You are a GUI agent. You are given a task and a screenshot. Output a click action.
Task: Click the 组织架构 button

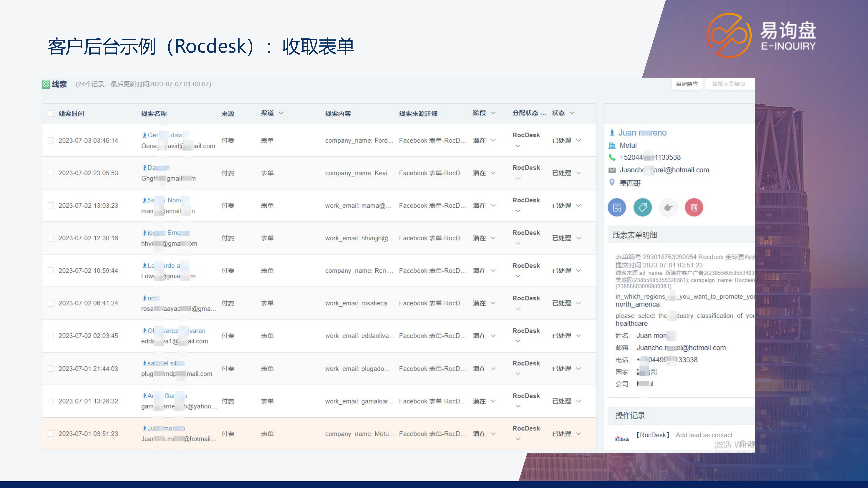tap(687, 84)
